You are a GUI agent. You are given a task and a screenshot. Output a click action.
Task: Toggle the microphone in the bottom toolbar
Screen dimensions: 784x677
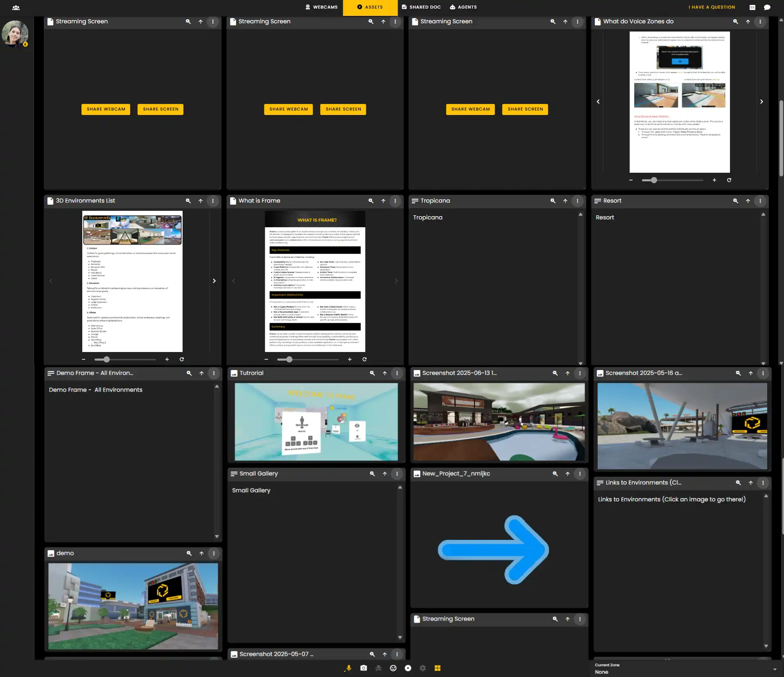tap(348, 668)
